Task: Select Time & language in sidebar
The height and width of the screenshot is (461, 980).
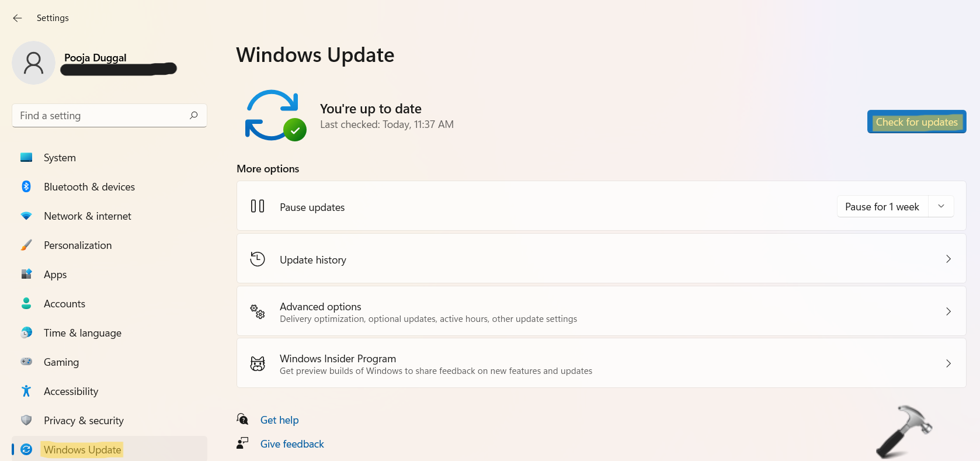Action: (82, 333)
